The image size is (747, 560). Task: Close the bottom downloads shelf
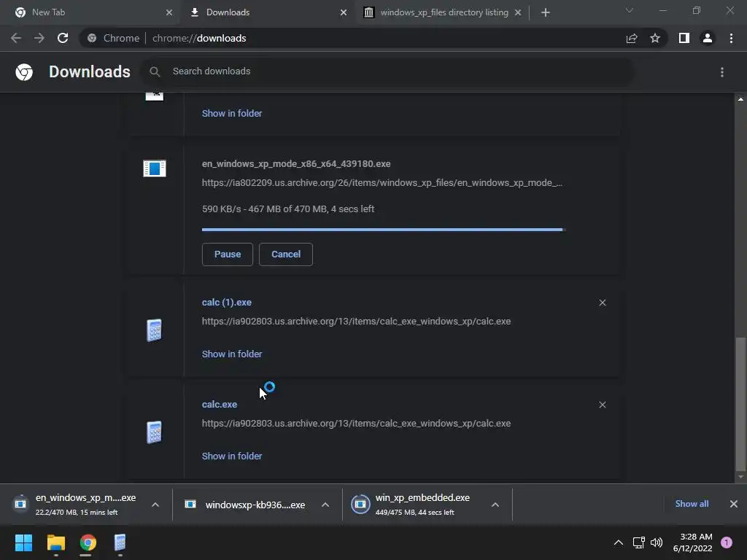point(734,504)
